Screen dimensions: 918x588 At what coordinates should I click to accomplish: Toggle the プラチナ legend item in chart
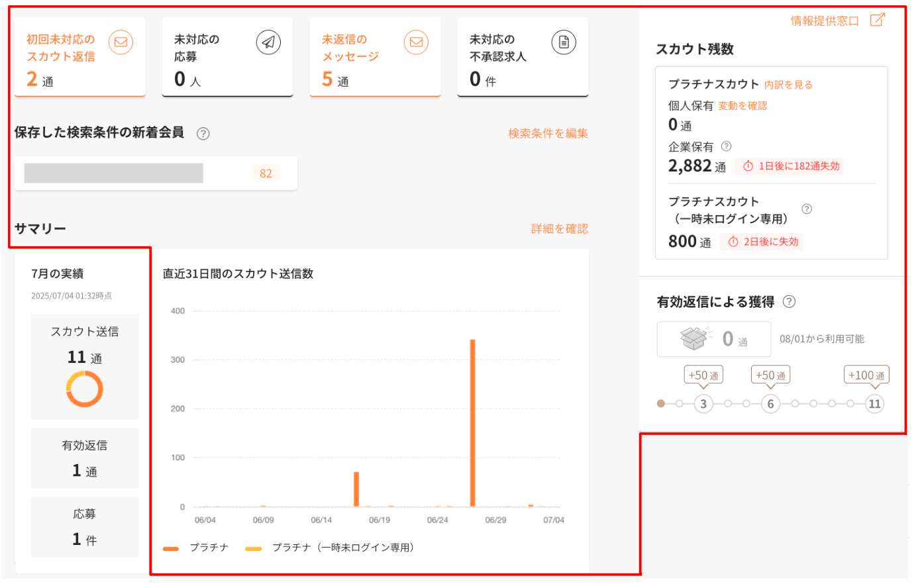(x=196, y=548)
